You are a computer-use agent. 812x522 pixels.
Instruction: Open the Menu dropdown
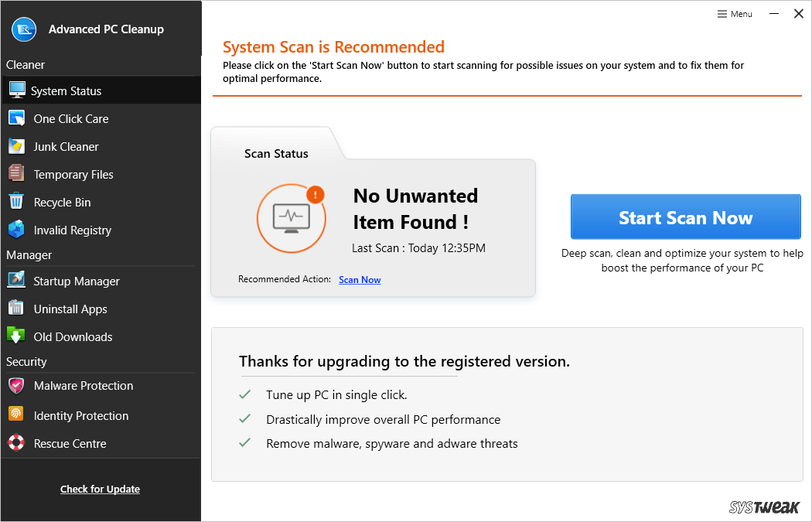click(735, 14)
